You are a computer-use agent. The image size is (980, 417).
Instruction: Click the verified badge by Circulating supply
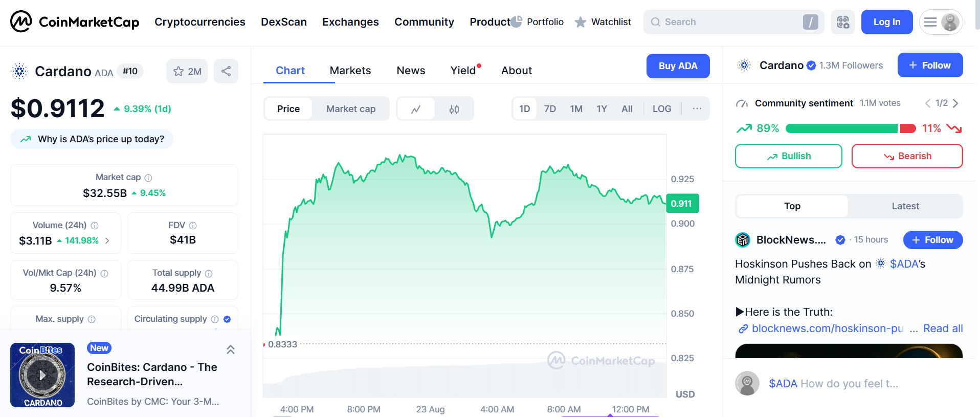[227, 319]
